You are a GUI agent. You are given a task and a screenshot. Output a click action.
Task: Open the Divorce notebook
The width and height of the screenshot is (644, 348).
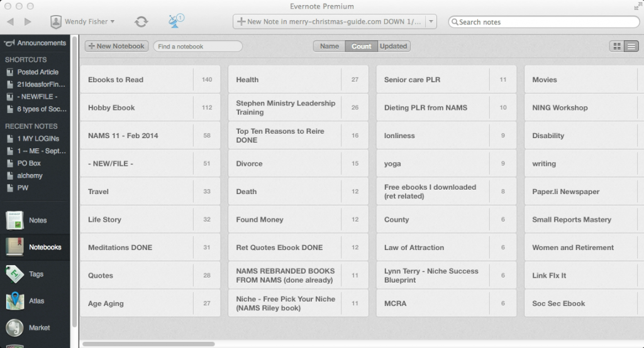pyautogui.click(x=298, y=163)
